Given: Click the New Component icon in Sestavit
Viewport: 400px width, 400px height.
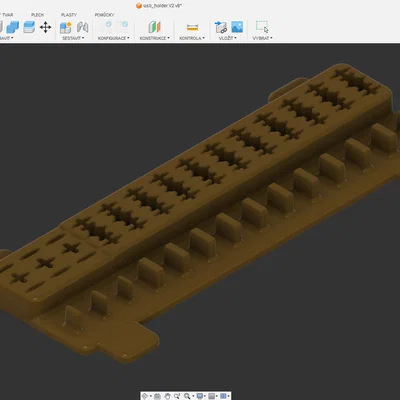Looking at the screenshot, I should click(x=66, y=27).
